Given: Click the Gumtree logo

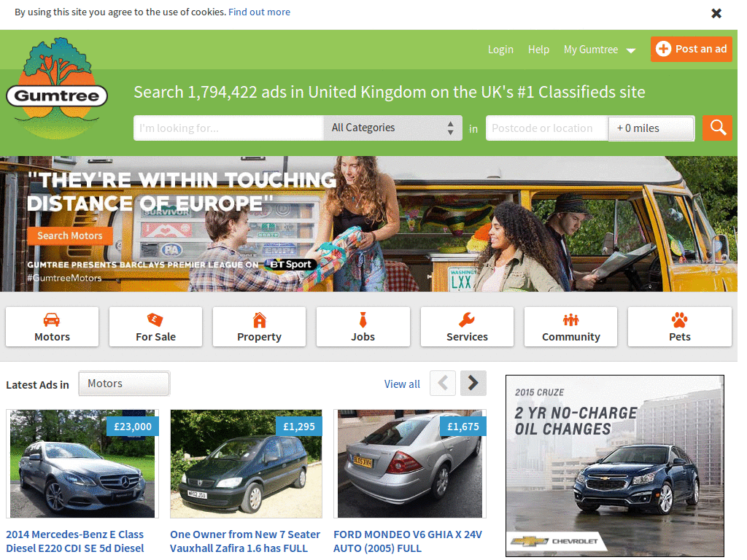Looking at the screenshot, I should [x=57, y=89].
